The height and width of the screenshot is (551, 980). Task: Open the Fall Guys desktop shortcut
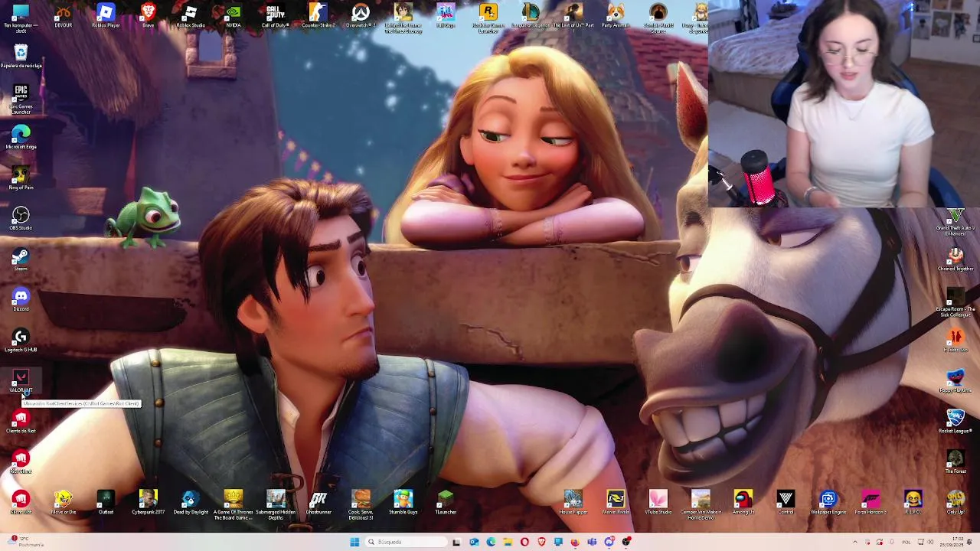coord(446,16)
